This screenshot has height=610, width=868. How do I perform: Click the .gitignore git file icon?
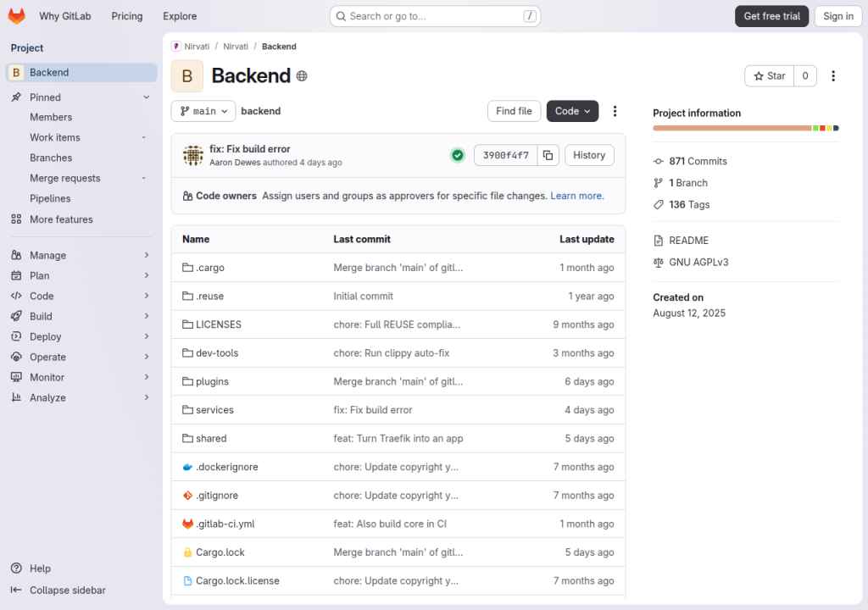187,496
